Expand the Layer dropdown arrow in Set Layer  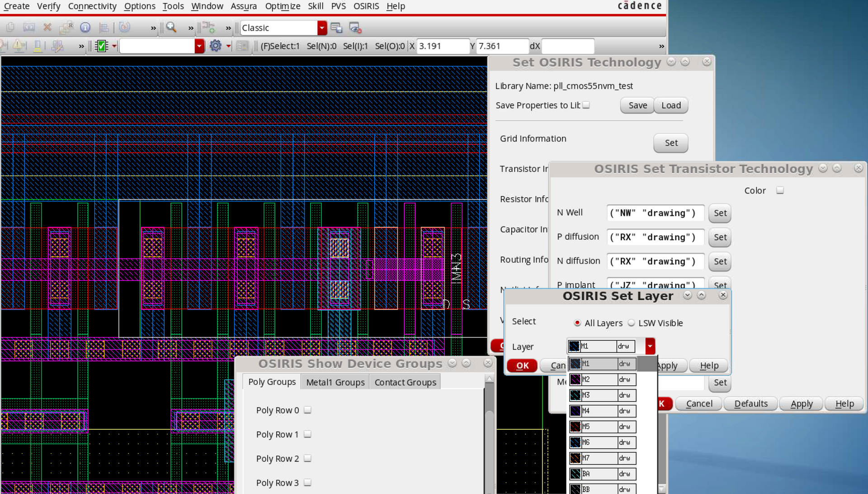(x=650, y=347)
